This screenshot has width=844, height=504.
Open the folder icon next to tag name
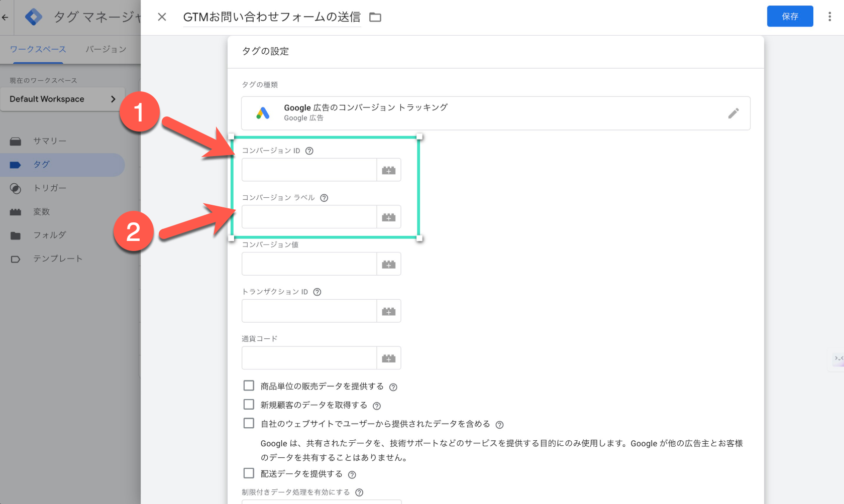point(375,18)
